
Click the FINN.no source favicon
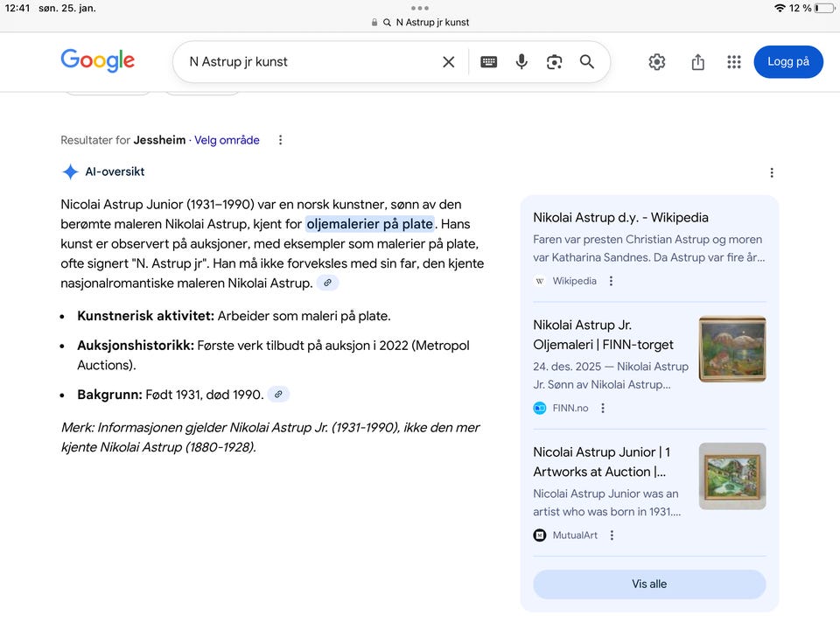tap(540, 409)
